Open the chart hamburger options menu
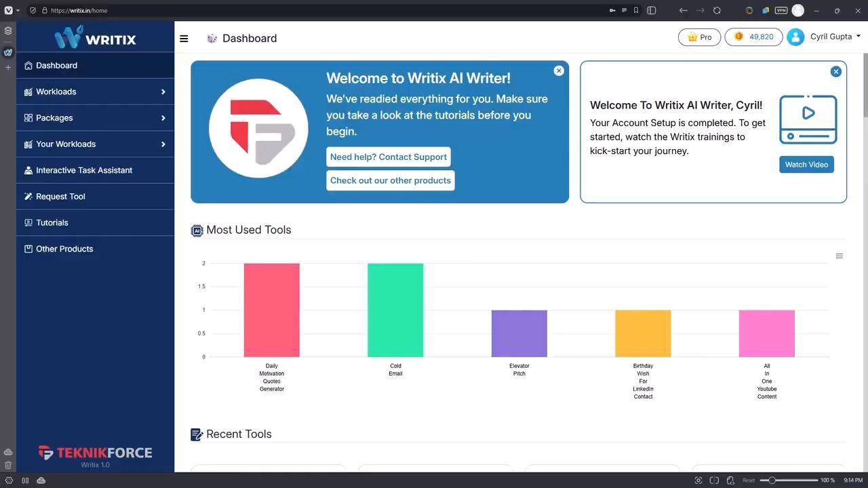This screenshot has height=488, width=868. [840, 256]
